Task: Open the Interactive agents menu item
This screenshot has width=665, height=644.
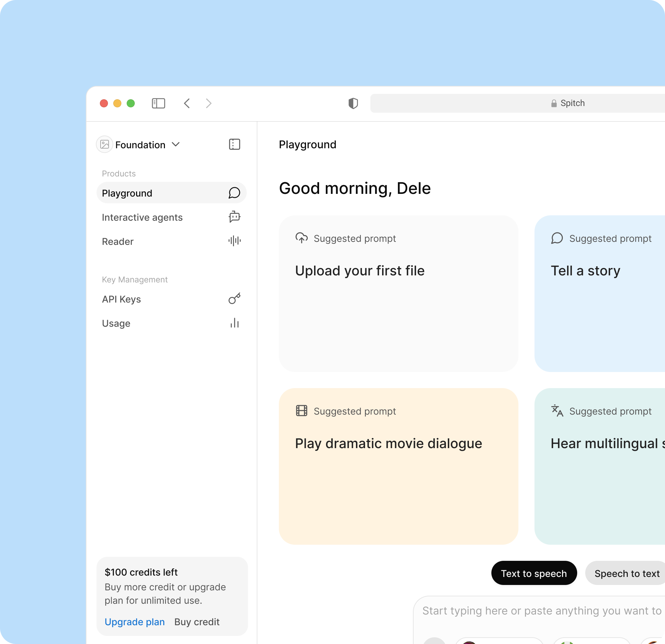Action: [x=142, y=217]
